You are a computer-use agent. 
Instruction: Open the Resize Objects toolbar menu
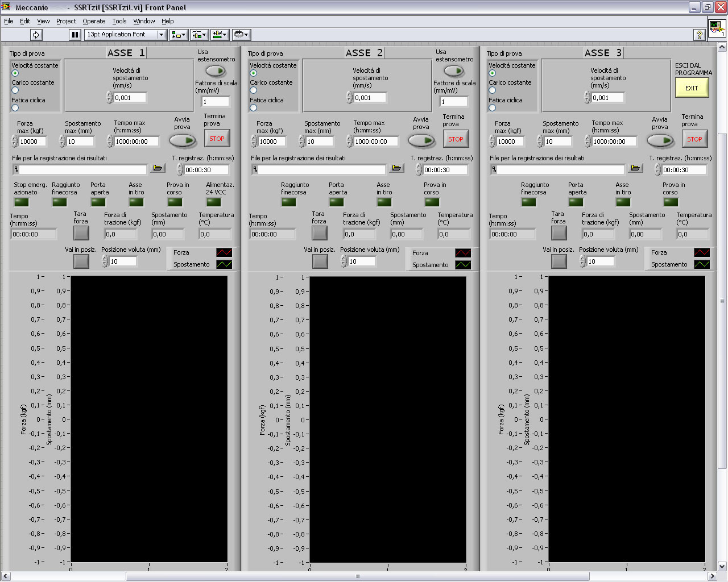(x=220, y=35)
